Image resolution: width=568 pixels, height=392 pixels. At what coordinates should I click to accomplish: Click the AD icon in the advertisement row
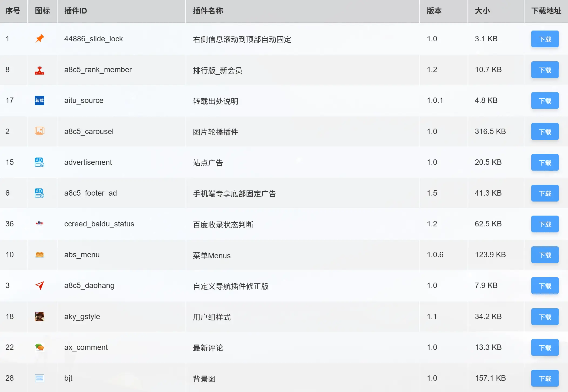click(x=39, y=162)
